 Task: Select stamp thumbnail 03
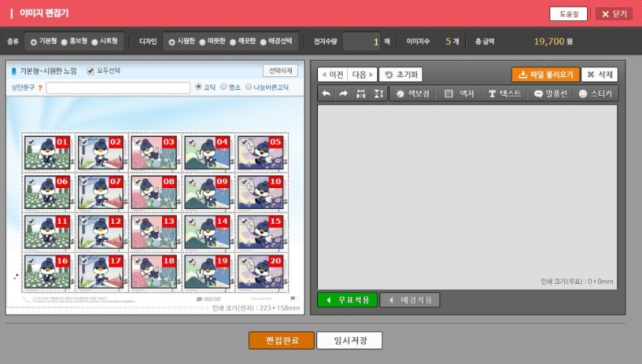tap(154, 153)
